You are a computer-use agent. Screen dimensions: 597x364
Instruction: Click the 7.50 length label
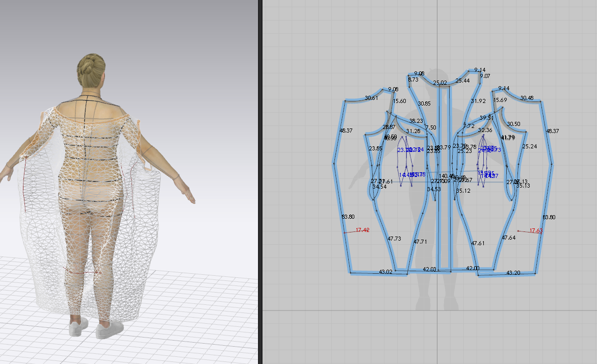click(431, 127)
